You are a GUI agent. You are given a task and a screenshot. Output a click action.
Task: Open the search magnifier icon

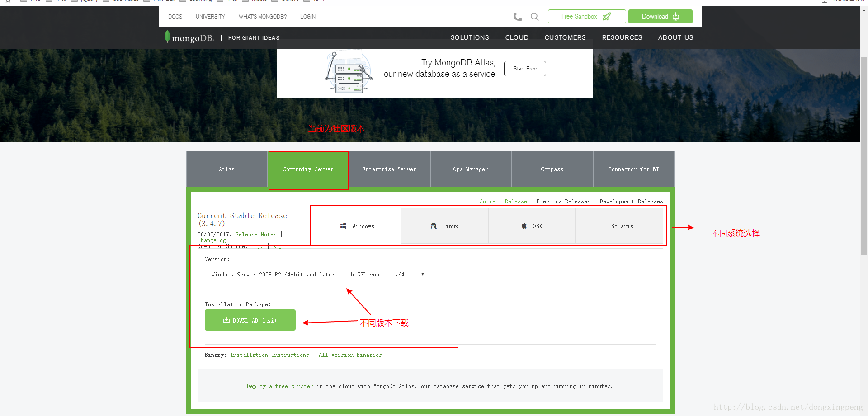tap(534, 17)
